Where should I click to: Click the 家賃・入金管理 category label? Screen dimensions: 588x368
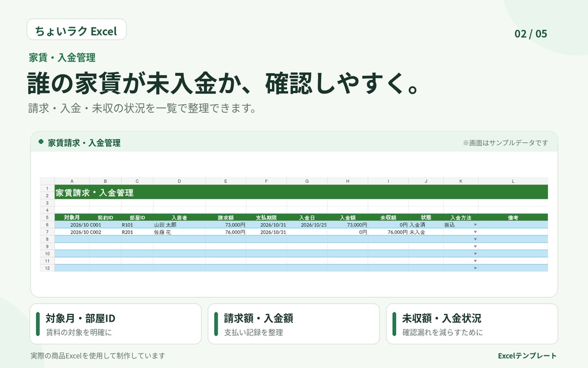click(62, 57)
